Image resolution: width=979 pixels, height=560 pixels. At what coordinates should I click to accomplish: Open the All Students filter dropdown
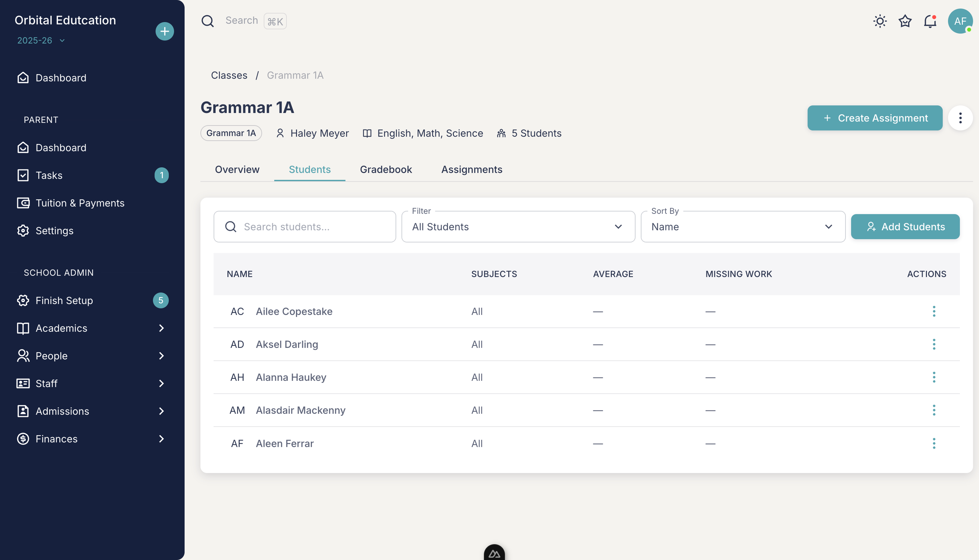click(x=518, y=227)
